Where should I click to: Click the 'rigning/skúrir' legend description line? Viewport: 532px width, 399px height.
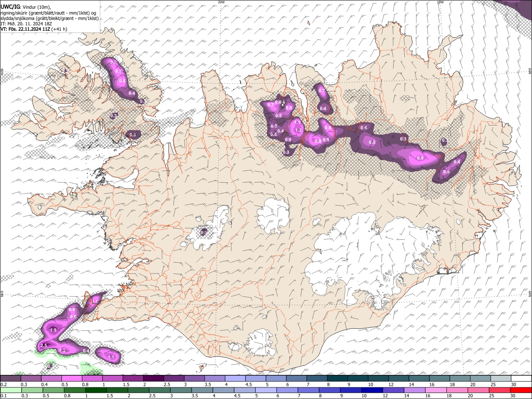pyautogui.click(x=48, y=13)
